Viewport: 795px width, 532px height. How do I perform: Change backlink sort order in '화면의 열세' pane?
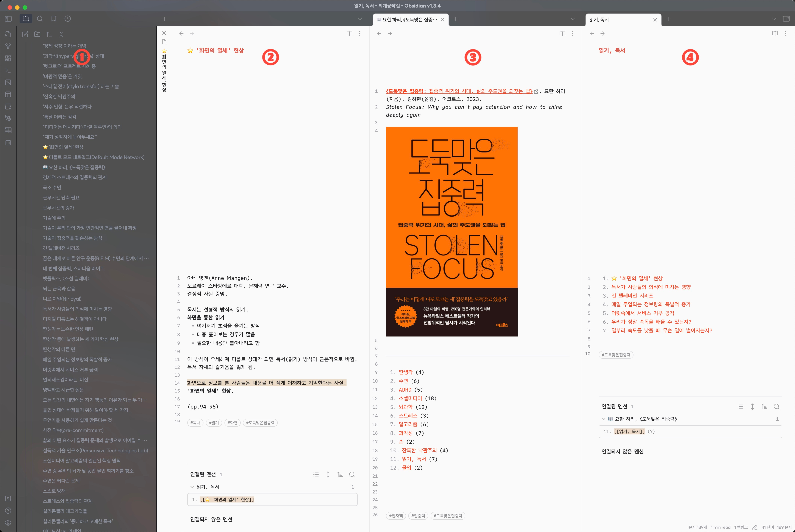tap(340, 474)
